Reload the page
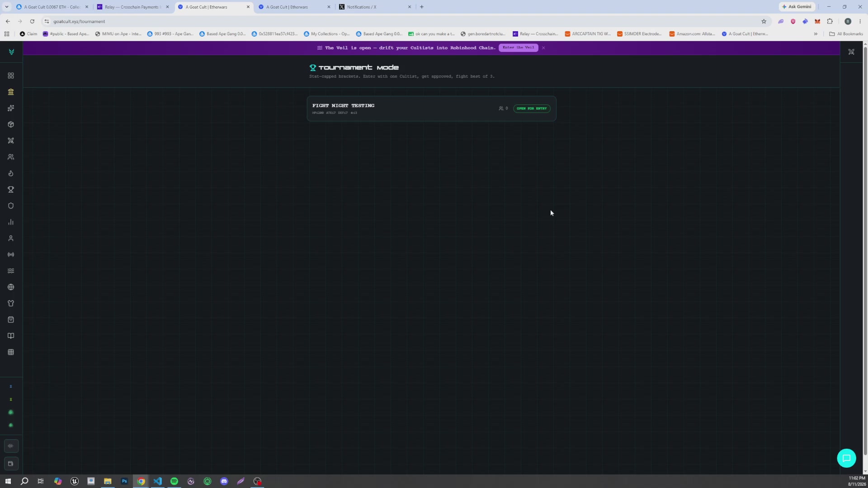 click(32, 21)
